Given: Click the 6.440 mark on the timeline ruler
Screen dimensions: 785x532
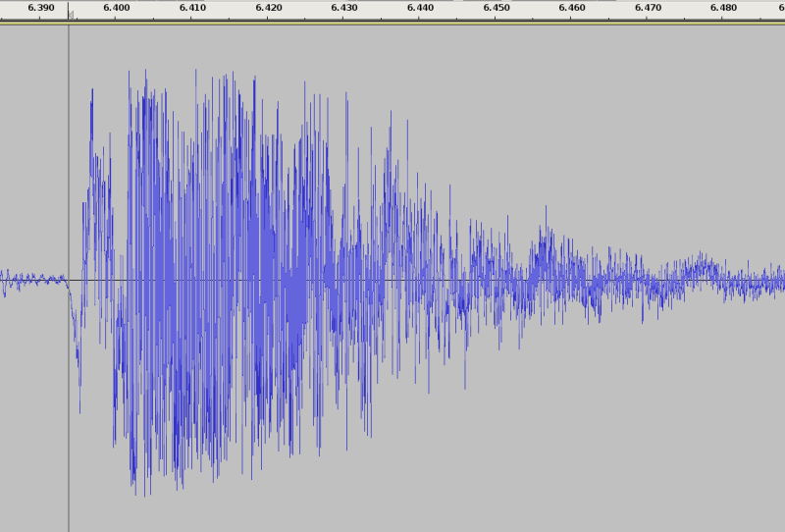Looking at the screenshot, I should pos(420,8).
